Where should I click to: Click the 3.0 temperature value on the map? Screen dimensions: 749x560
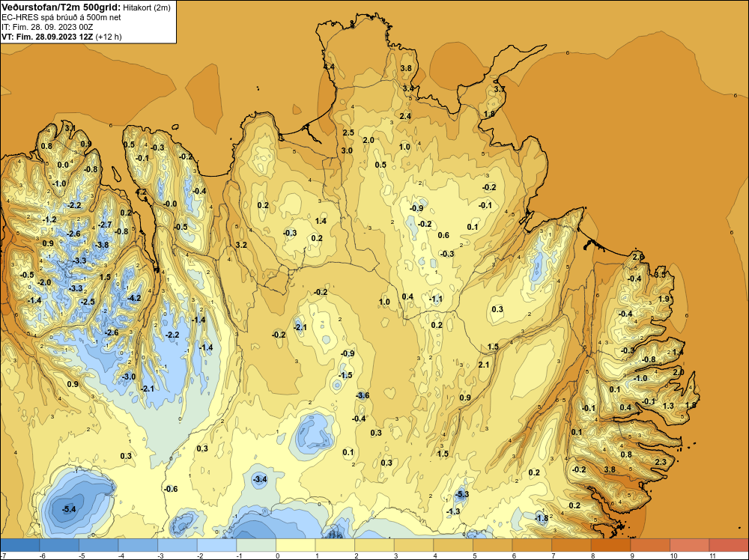click(347, 151)
